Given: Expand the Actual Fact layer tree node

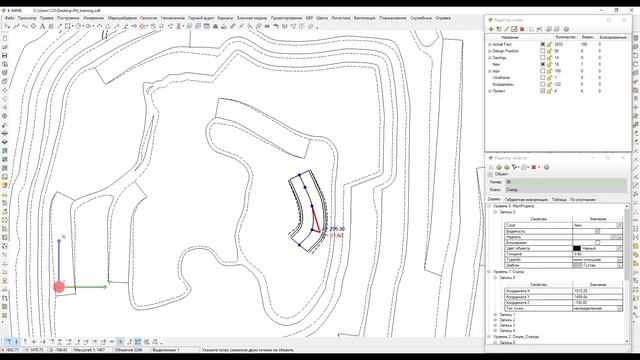Looking at the screenshot, I should point(489,44).
